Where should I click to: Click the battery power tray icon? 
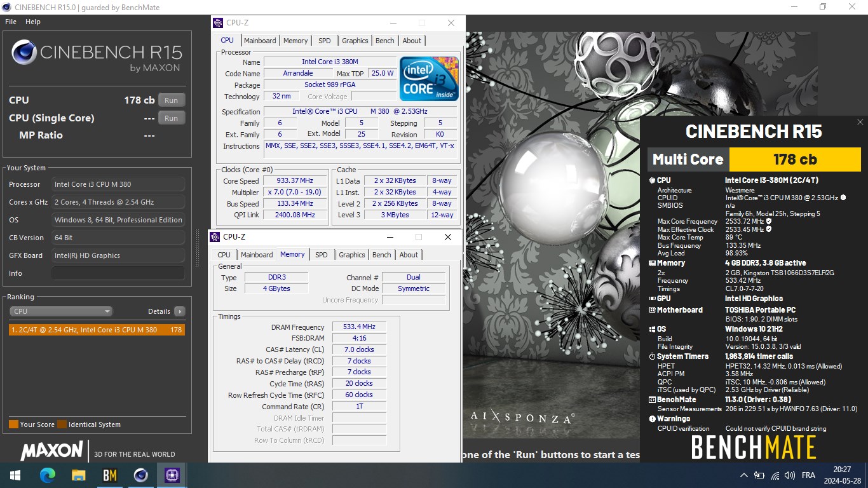click(x=759, y=475)
